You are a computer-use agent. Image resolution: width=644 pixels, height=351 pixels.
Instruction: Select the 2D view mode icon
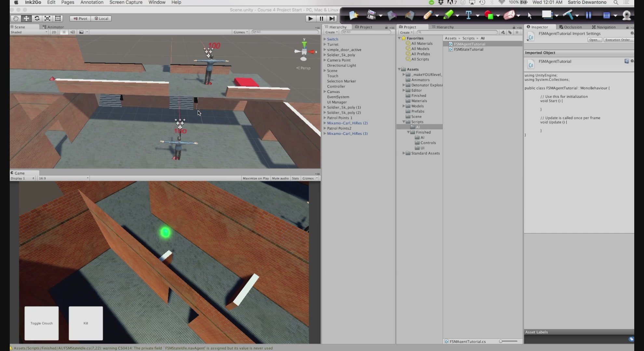click(x=53, y=32)
